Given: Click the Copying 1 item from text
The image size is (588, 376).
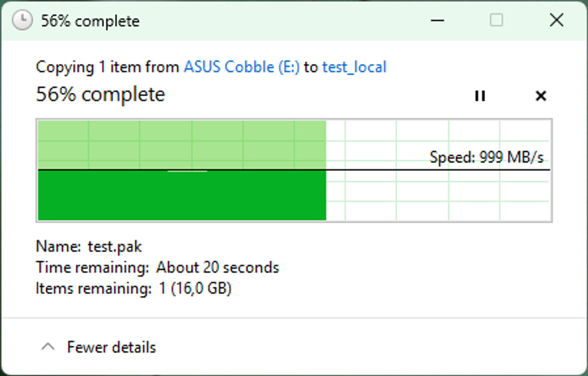Looking at the screenshot, I should (x=107, y=67).
